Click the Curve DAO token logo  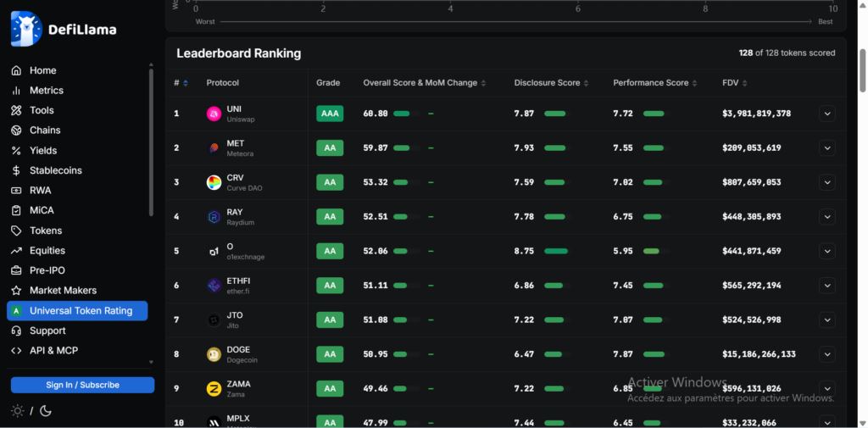coord(214,182)
